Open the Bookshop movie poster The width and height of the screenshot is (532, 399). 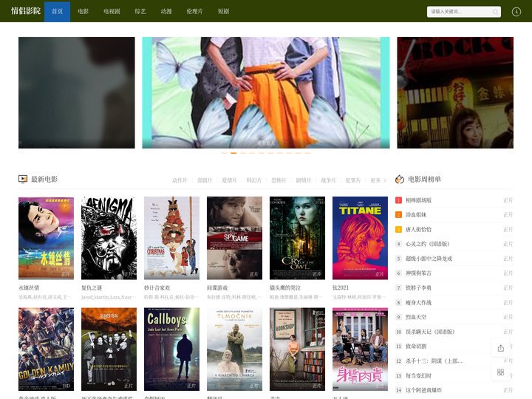(x=297, y=349)
